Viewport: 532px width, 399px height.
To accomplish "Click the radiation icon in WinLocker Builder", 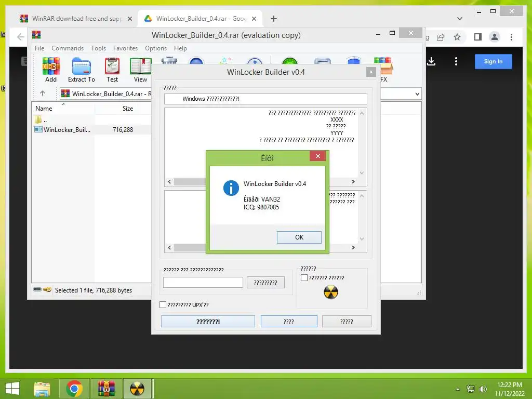I will 331,292.
